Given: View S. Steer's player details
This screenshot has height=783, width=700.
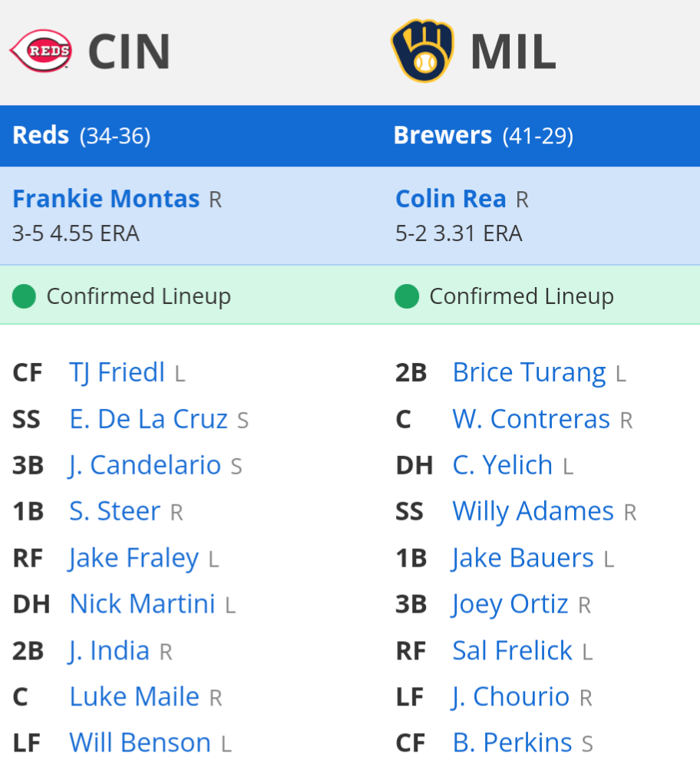Looking at the screenshot, I should (x=114, y=511).
